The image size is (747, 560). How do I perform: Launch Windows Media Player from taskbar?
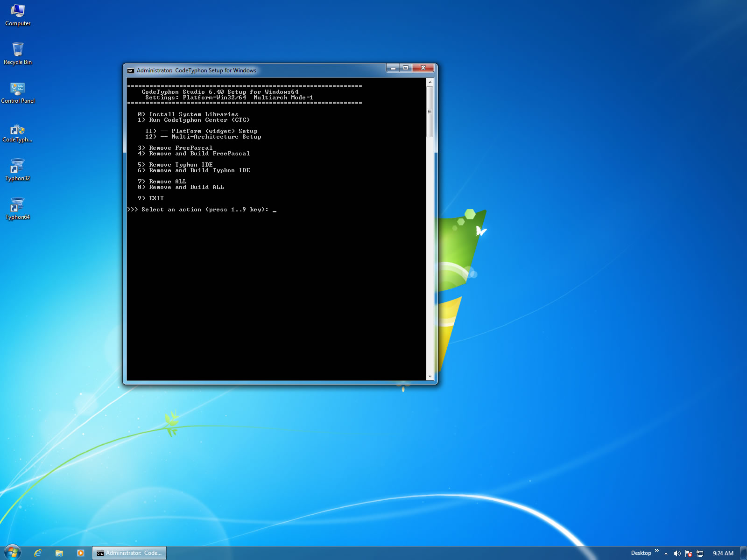click(81, 553)
